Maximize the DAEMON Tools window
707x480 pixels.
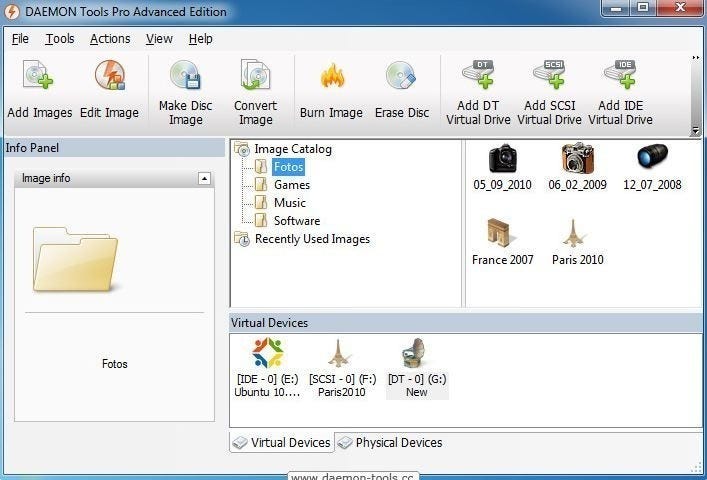point(643,8)
